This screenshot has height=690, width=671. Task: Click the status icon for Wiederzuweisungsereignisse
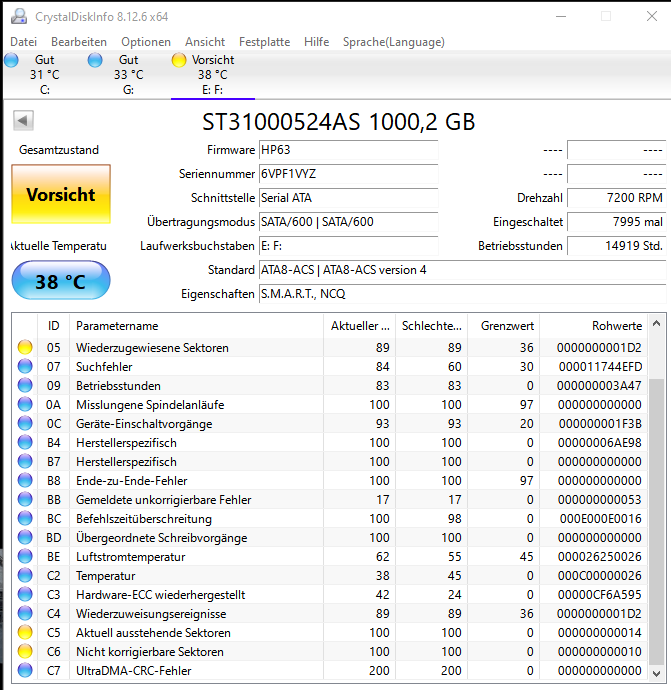(x=25, y=613)
